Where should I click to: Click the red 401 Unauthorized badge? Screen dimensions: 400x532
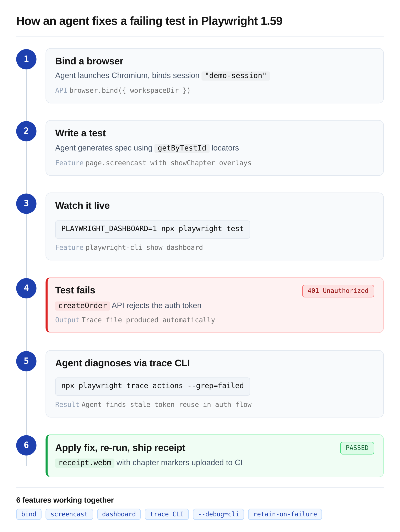coord(338,291)
